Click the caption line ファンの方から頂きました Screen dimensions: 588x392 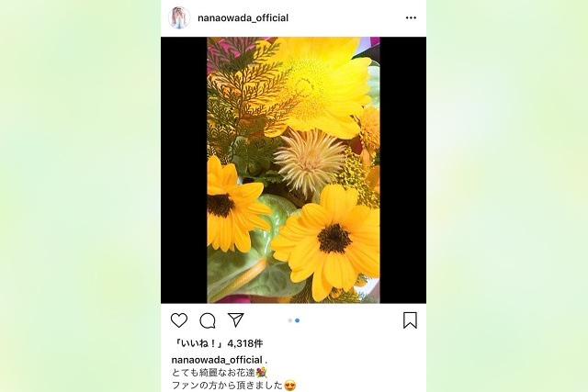click(x=227, y=386)
